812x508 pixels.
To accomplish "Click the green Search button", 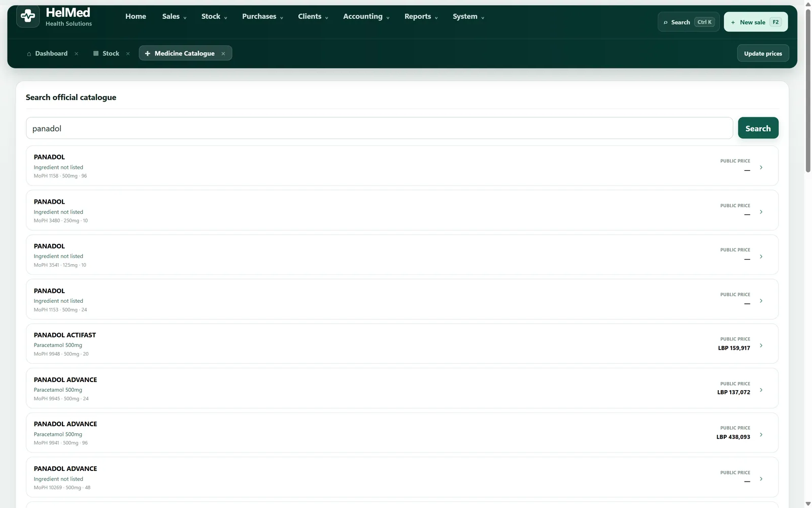I will point(758,128).
